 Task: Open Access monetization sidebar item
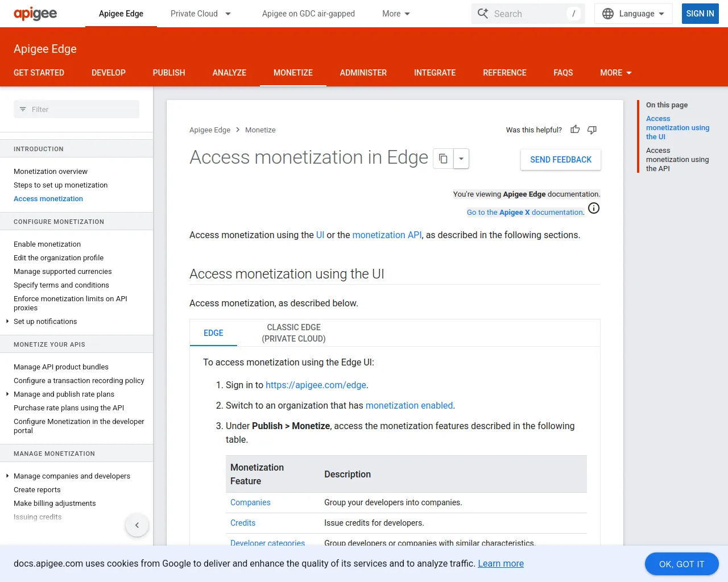click(x=48, y=199)
